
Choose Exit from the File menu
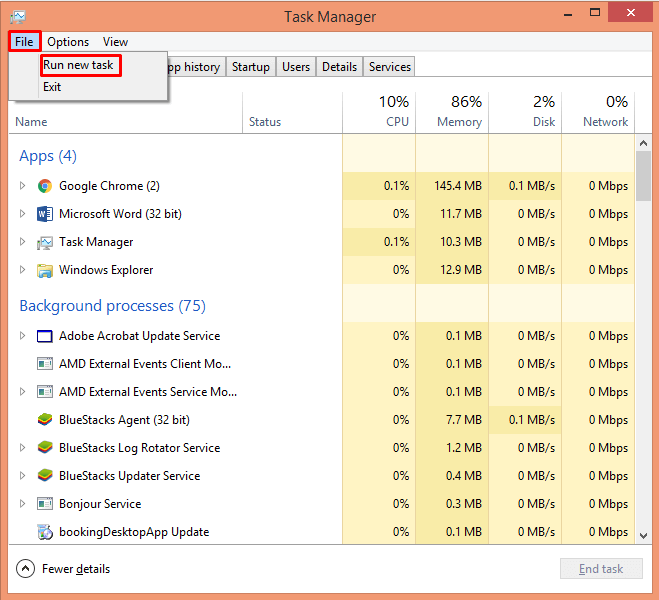pos(52,87)
